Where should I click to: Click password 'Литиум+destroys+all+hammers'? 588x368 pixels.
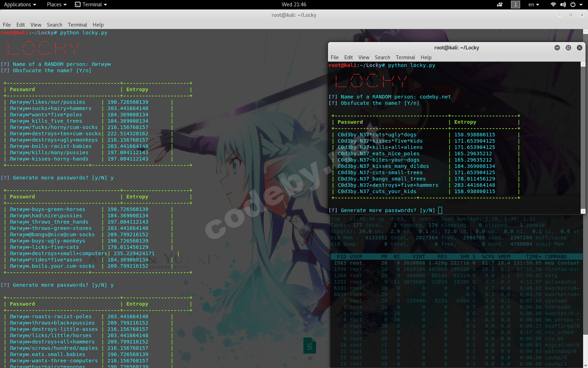(52, 342)
